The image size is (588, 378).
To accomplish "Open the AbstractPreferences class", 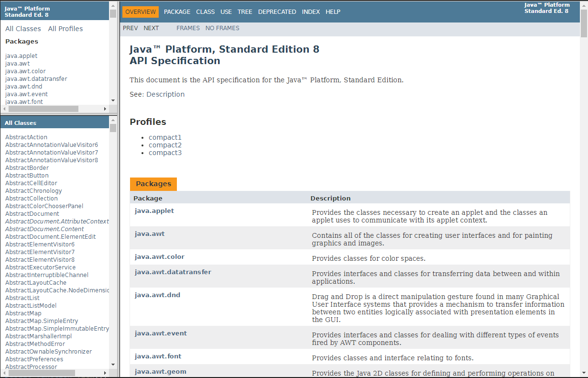I will [x=34, y=359].
